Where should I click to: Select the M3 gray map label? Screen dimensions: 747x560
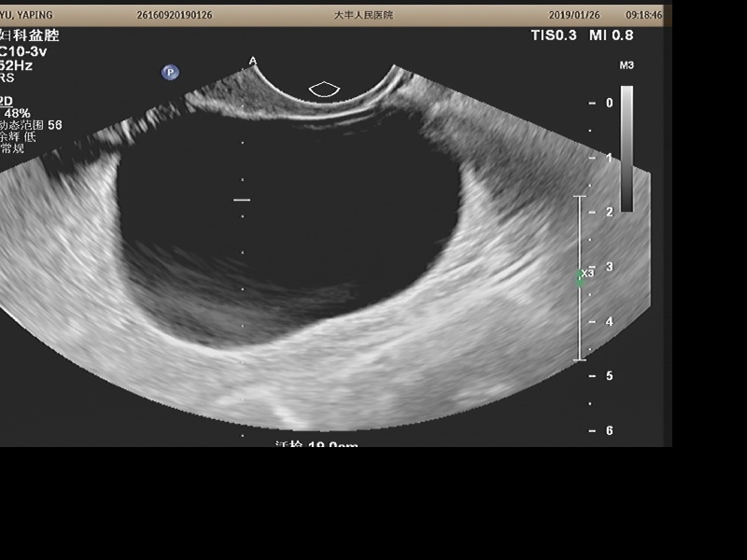[x=627, y=65]
